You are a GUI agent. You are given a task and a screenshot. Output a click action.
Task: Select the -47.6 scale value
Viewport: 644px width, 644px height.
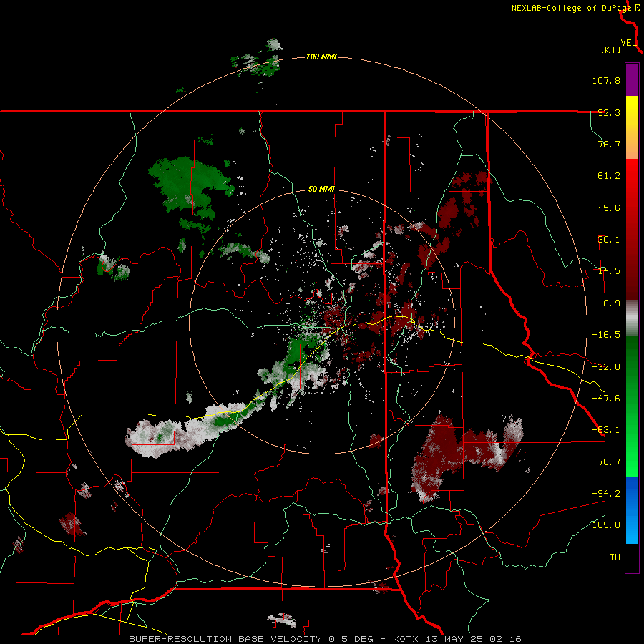point(606,399)
